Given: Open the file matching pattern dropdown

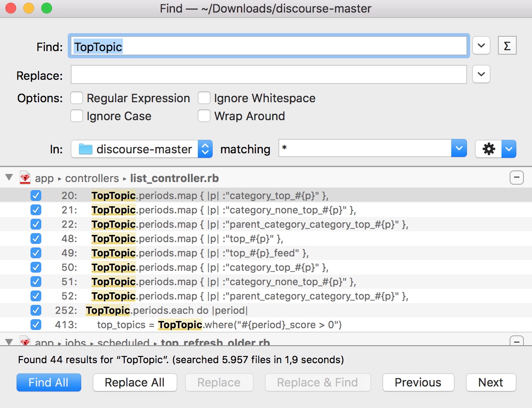Looking at the screenshot, I should click(x=459, y=149).
